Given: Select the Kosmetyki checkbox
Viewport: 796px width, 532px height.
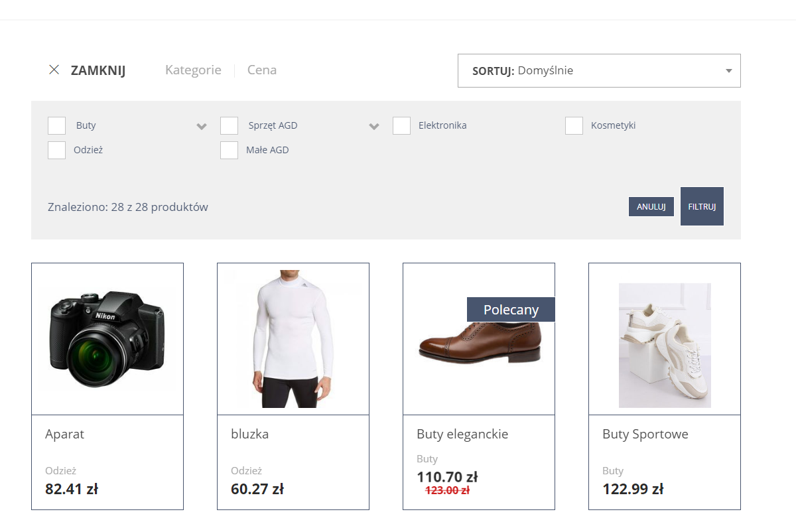Looking at the screenshot, I should point(574,125).
